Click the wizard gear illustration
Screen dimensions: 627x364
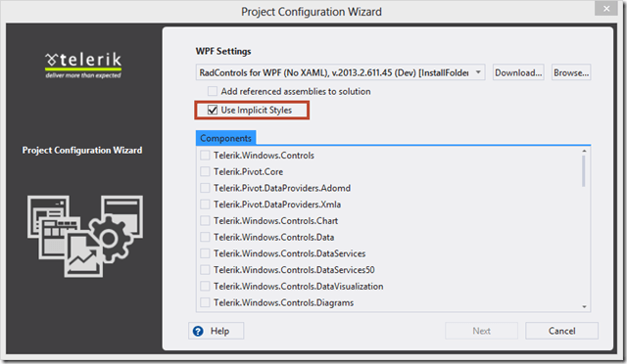pyautogui.click(x=110, y=239)
